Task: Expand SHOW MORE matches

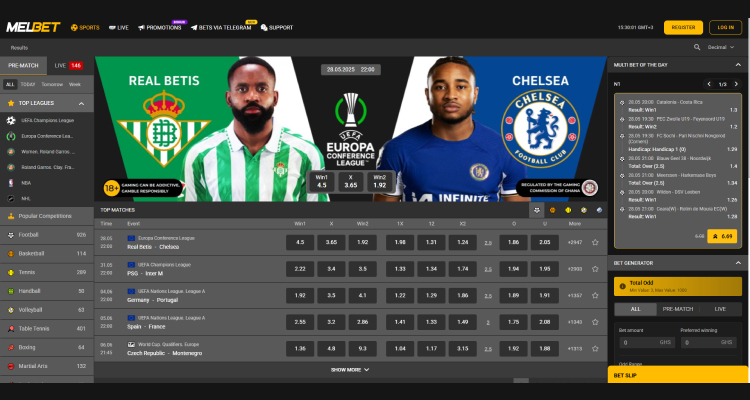Action: (350, 370)
